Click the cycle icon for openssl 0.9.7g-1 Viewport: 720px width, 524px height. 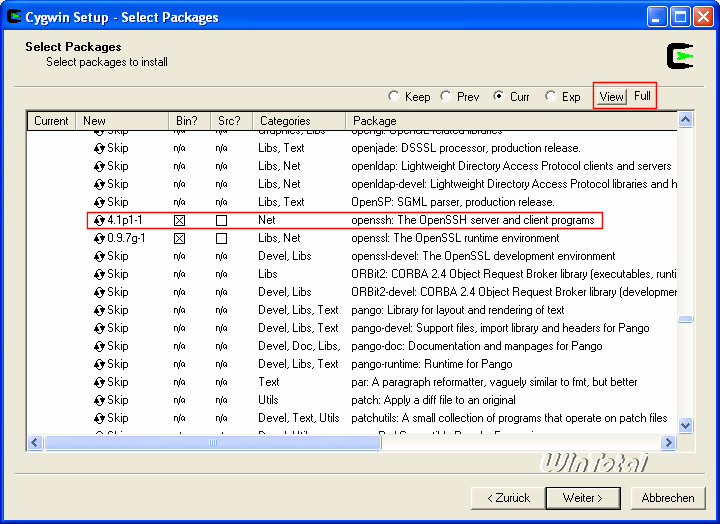(x=99, y=238)
